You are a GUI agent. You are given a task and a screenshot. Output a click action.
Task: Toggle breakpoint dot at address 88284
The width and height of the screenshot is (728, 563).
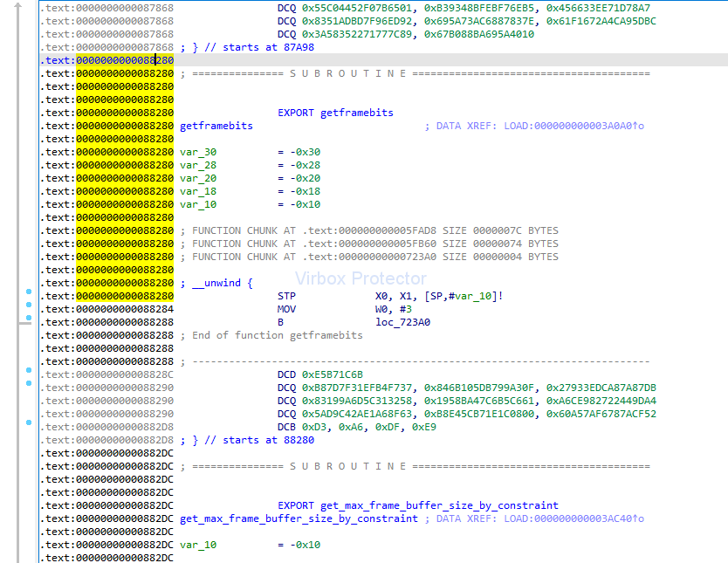[x=29, y=305]
